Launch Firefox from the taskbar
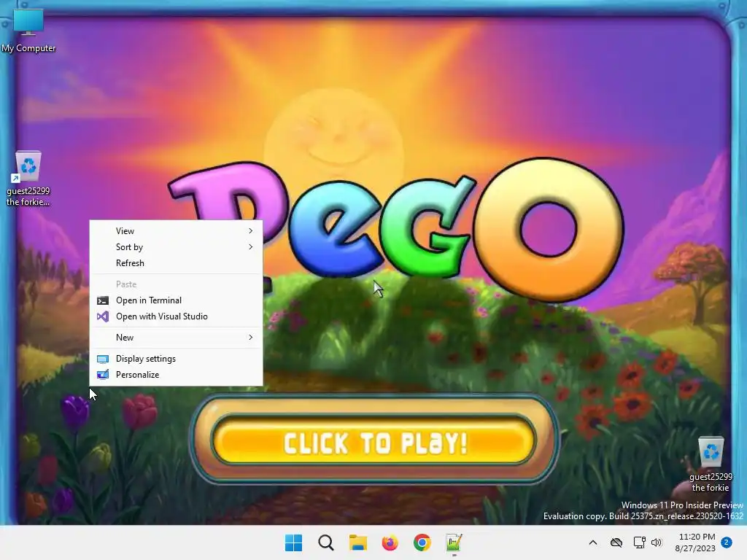 [x=390, y=542]
